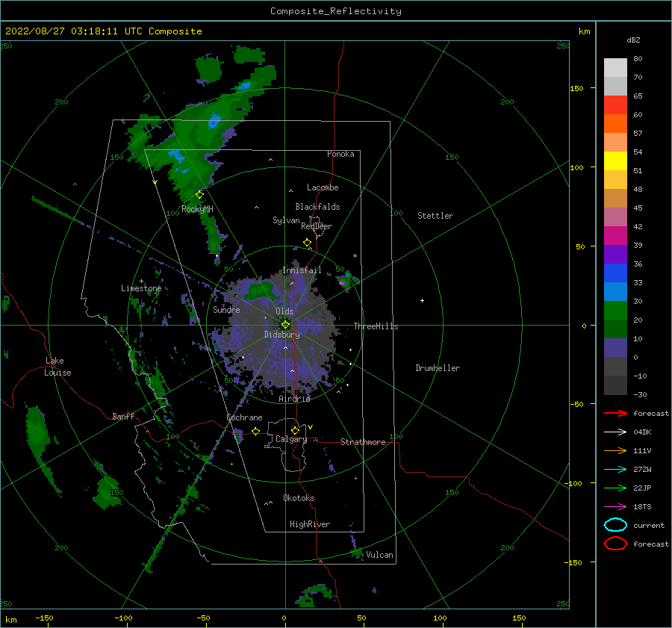This screenshot has height=628, width=672.
Task: Click the yellow diamond marker below RedDeer
Action: click(308, 243)
